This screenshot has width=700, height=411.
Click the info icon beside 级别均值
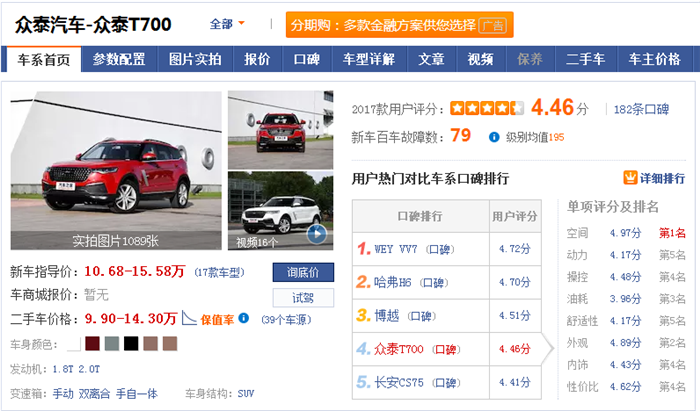[x=494, y=137]
